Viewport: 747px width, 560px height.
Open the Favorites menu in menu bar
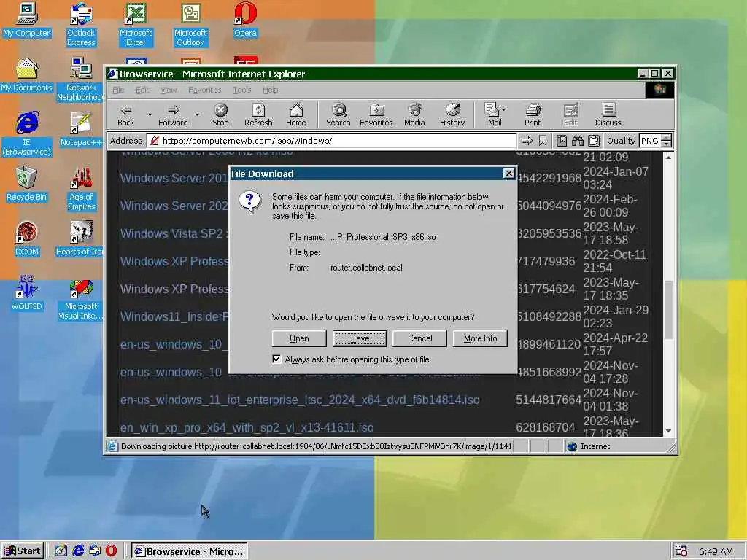tap(204, 90)
